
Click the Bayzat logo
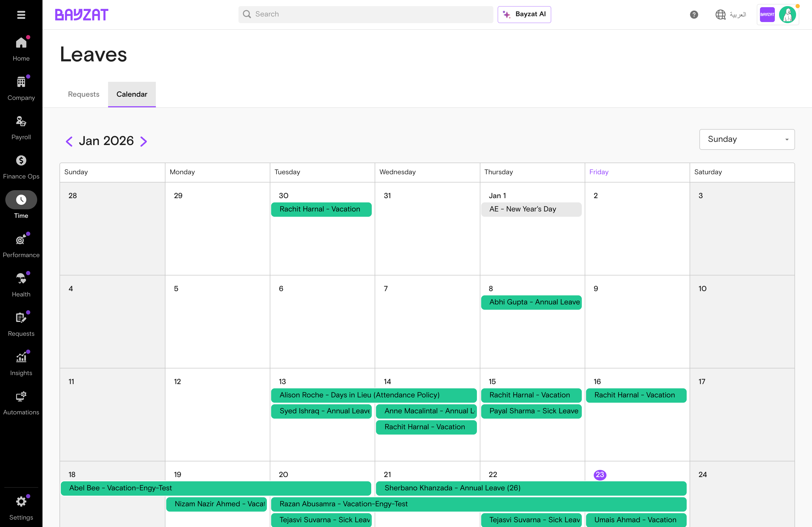pos(82,15)
